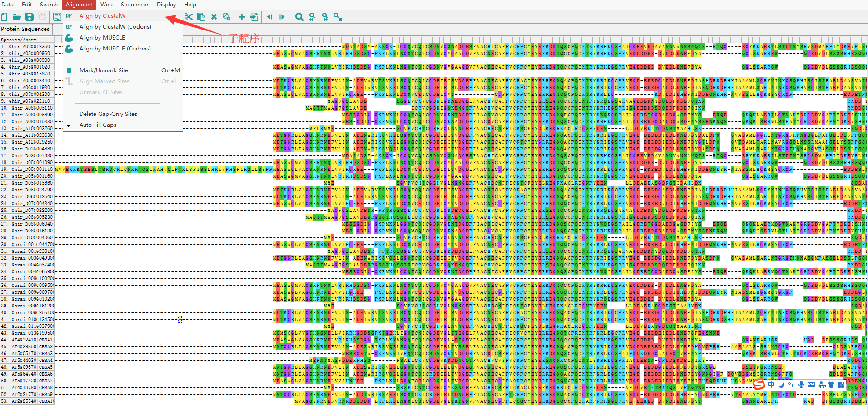The height and width of the screenshot is (416, 868).
Task: Expand the Display menu
Action: coord(166,5)
